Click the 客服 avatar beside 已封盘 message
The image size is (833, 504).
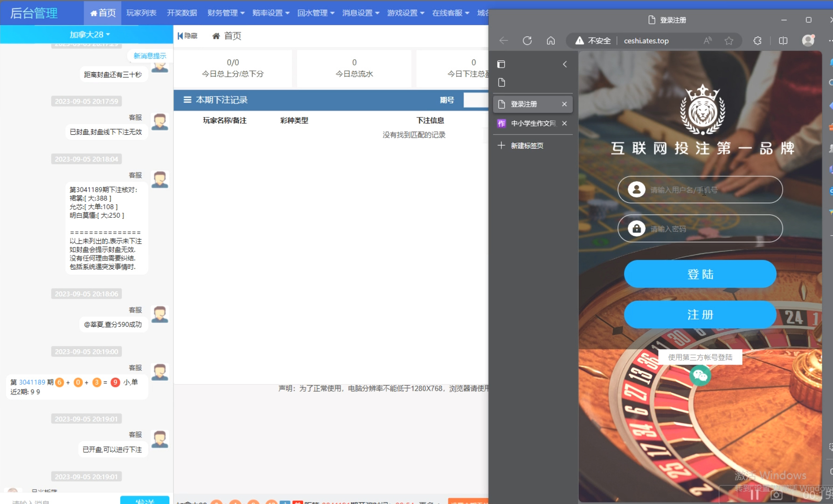pos(160,122)
